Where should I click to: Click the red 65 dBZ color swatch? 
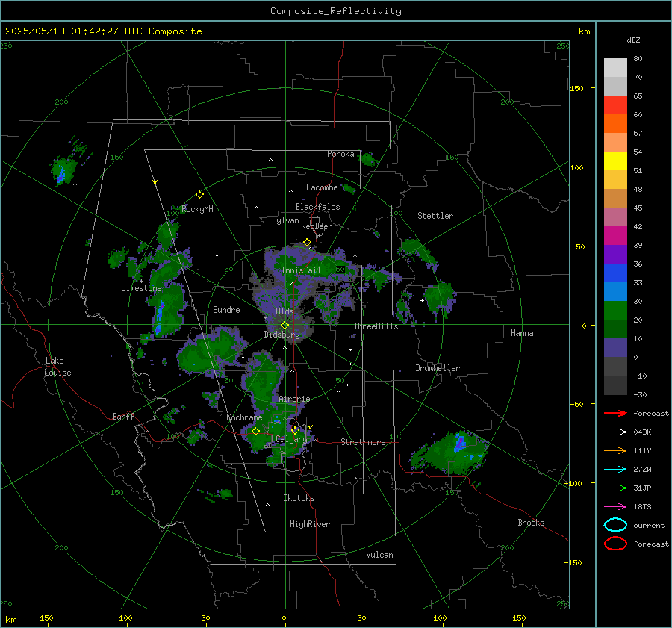pyautogui.click(x=615, y=105)
